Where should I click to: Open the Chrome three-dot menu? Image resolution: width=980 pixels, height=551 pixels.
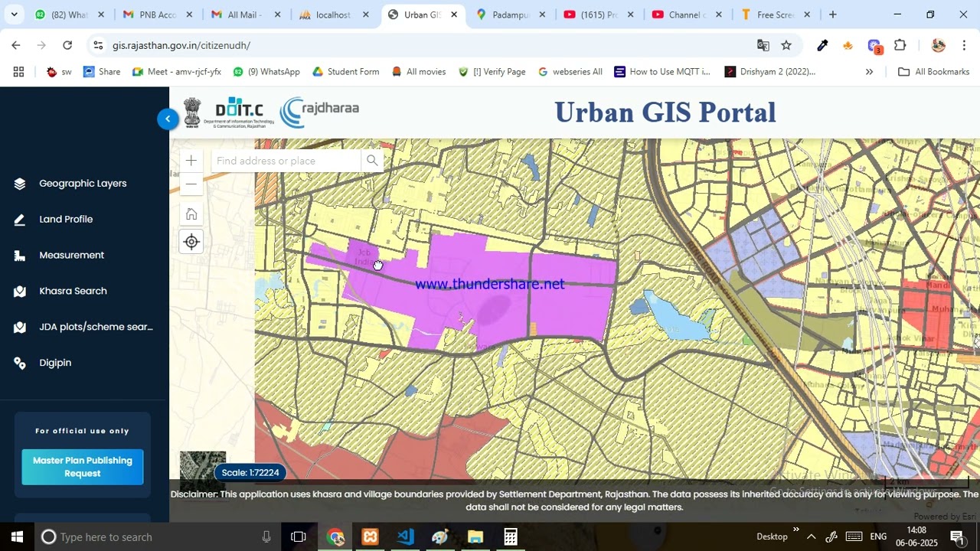click(x=965, y=46)
